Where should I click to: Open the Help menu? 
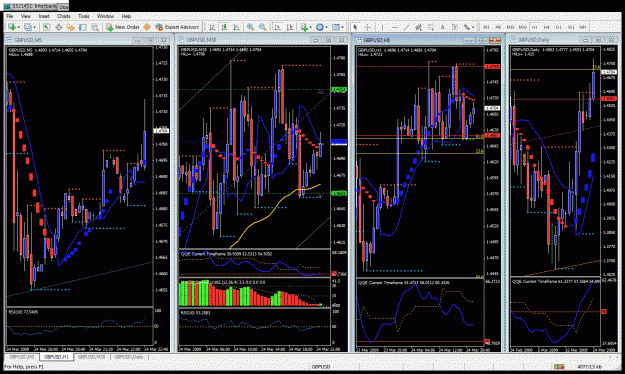click(x=126, y=16)
